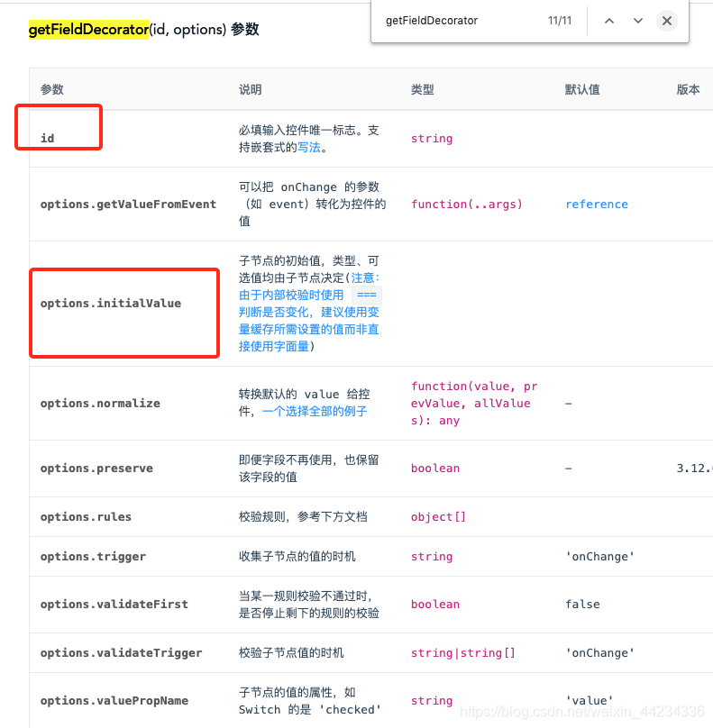
Task: Click the 'value' default cell
Action: (590, 701)
